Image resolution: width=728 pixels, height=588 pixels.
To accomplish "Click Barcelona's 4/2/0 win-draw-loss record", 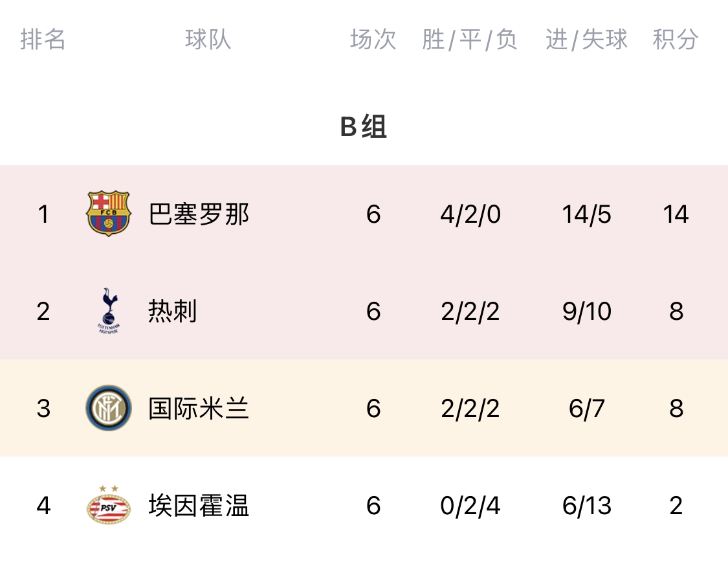I will coord(470,214).
